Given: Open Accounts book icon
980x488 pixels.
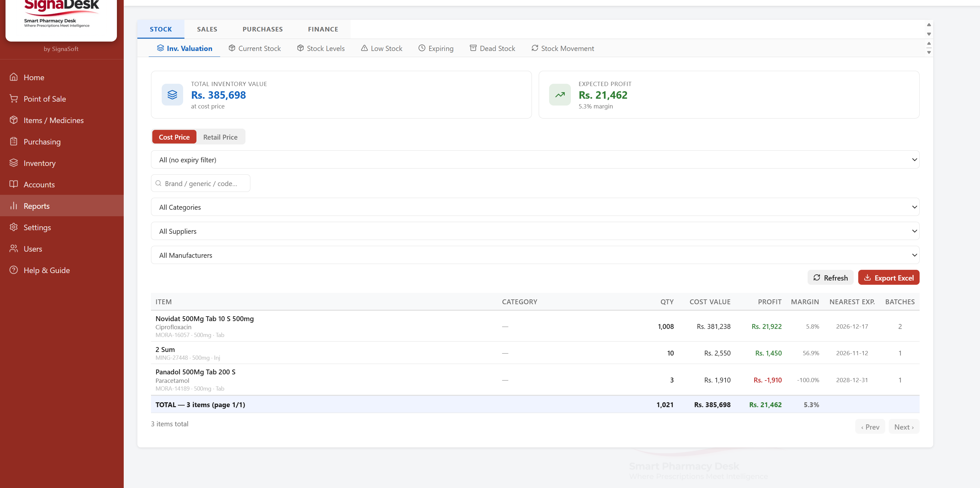Looking at the screenshot, I should click(x=14, y=184).
